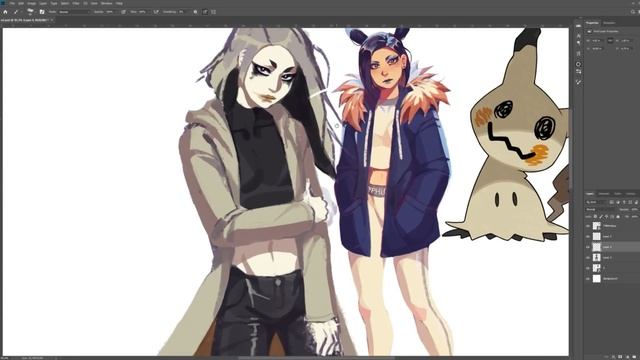Click the H height field in Properties
640x360 pixels.
click(627, 40)
